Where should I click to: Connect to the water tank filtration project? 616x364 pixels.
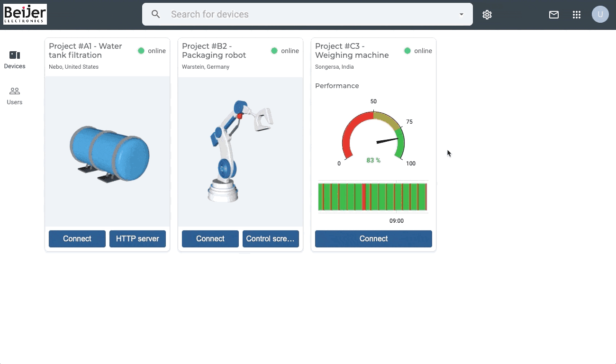point(77,239)
